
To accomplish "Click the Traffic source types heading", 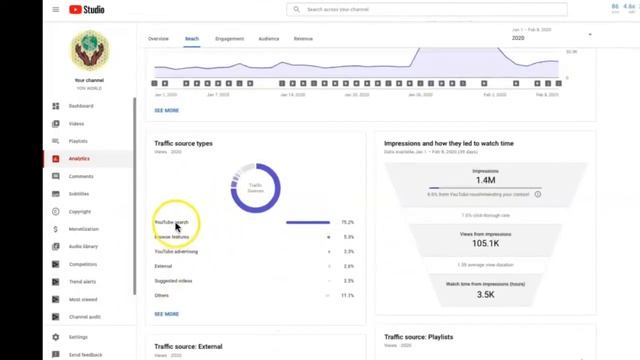I will (183, 144).
